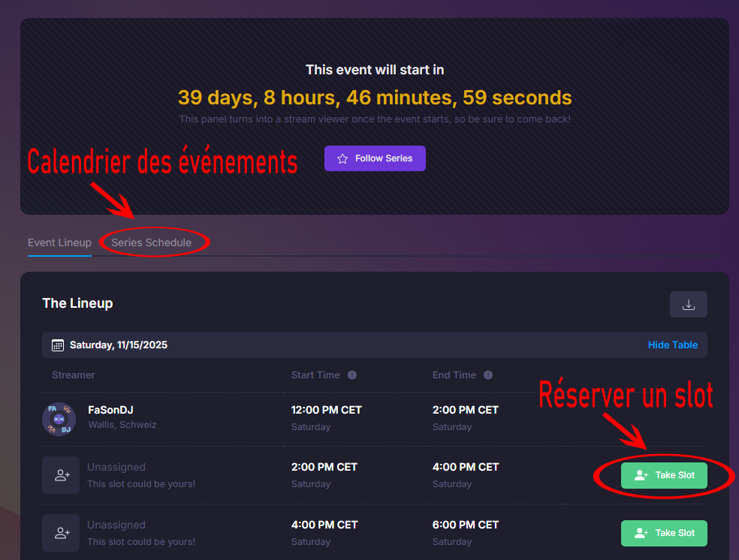Open the Series Schedule tab
Screen dimensions: 739x560
(152, 242)
